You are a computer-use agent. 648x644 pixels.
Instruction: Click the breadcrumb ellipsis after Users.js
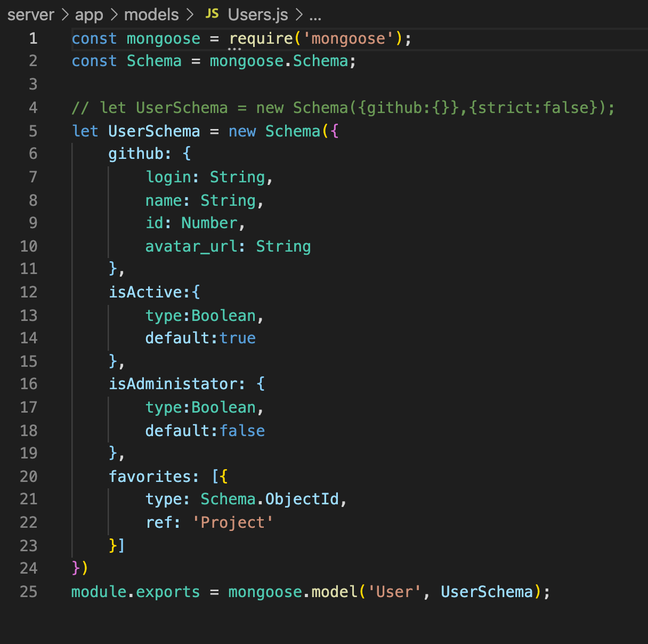(x=315, y=15)
